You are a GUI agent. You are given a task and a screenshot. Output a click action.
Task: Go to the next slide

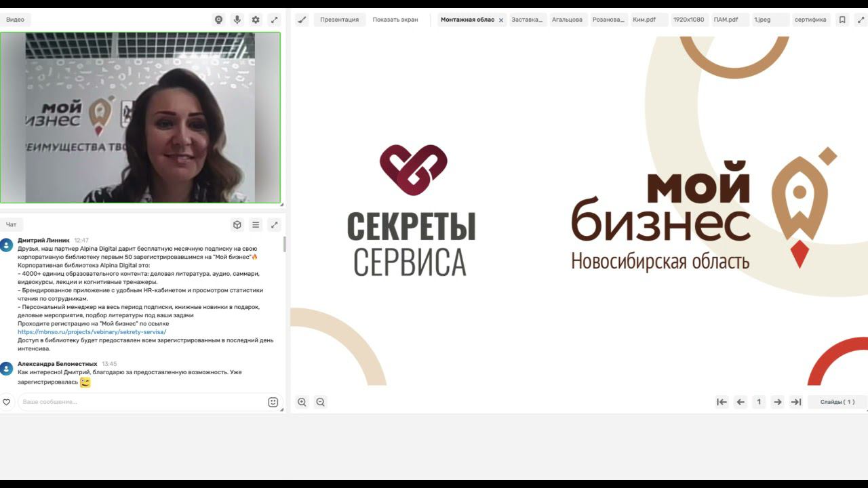(778, 402)
